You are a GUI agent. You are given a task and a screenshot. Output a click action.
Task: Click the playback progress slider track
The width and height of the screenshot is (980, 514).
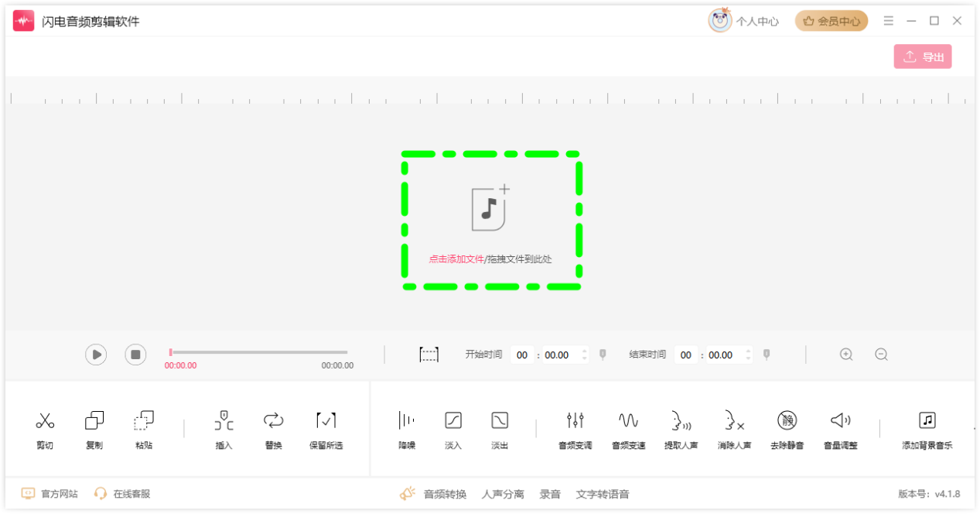[x=258, y=352]
